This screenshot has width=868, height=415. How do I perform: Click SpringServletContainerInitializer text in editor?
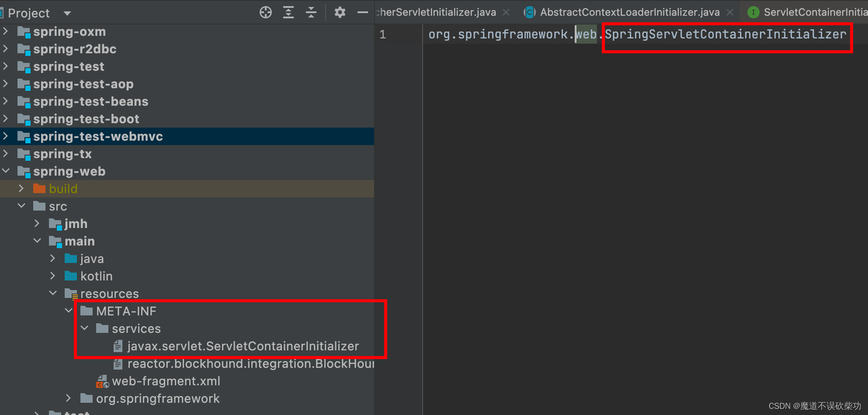click(726, 34)
